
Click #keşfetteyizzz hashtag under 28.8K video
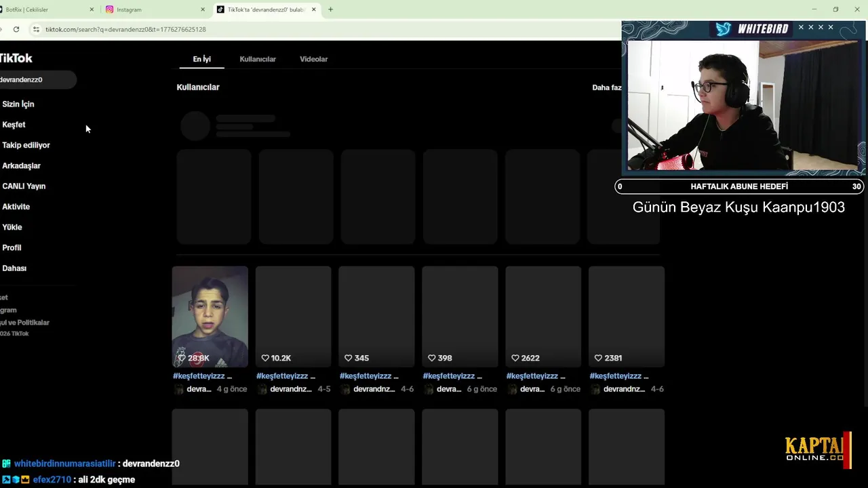[x=199, y=376]
